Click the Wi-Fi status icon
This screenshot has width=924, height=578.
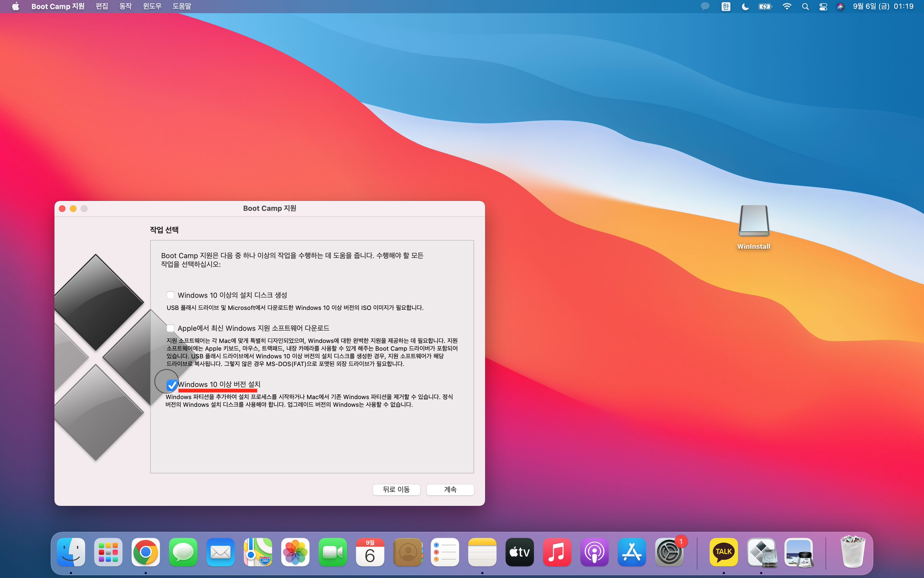tap(787, 7)
